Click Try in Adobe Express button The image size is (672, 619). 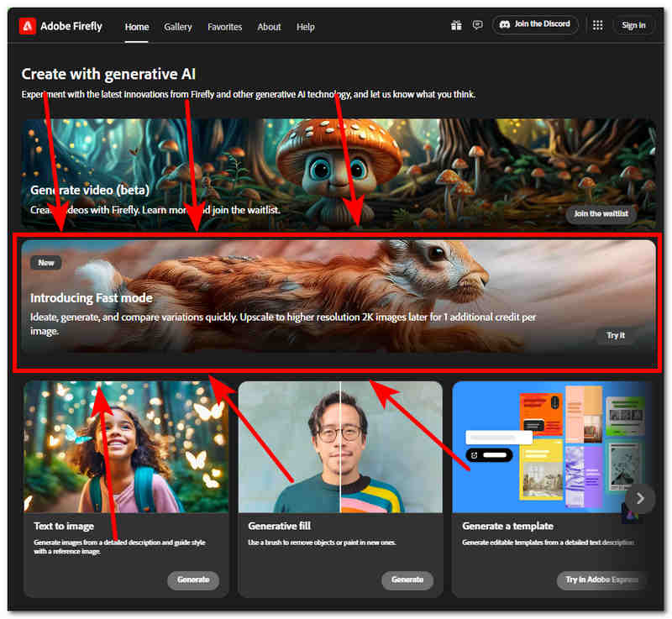pos(601,580)
